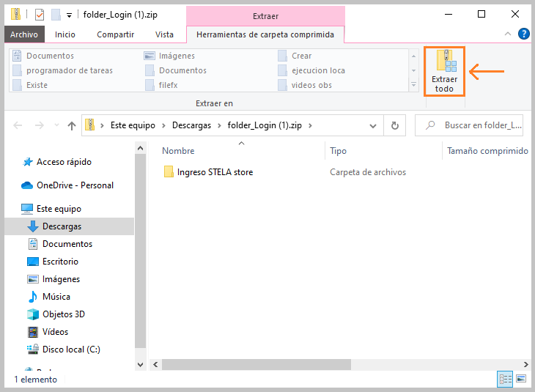Screen dimensions: 535x392
Task: Go up one folder level arrow
Action: [x=71, y=125]
